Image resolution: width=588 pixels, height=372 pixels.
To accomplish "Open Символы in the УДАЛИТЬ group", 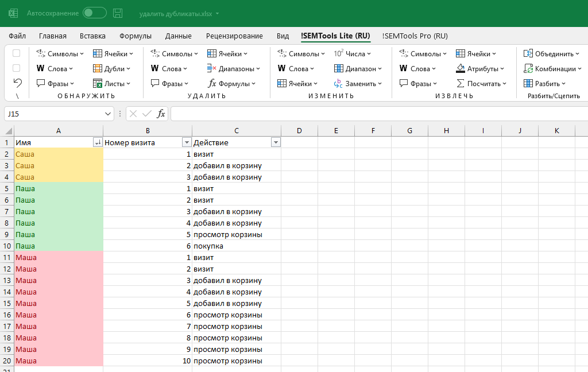I will [x=174, y=53].
